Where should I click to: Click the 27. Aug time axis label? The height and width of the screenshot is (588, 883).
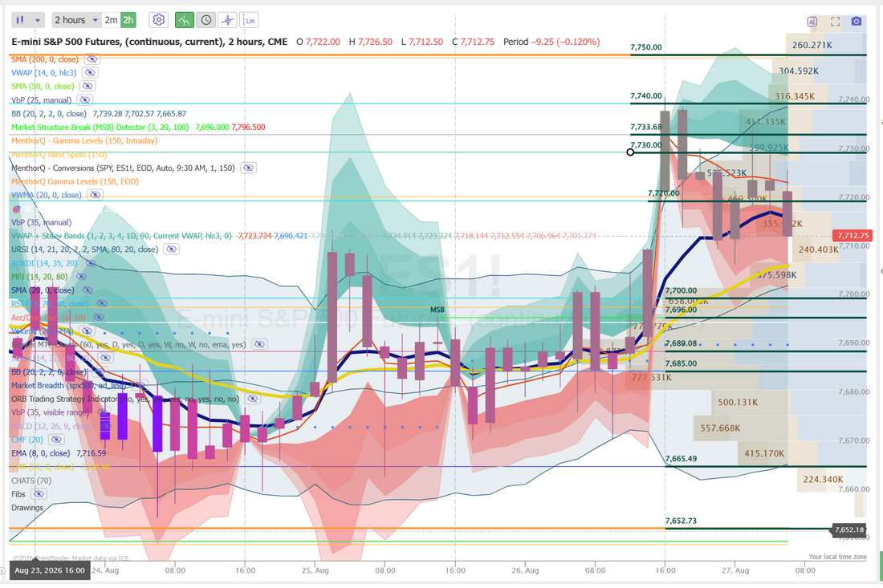click(735, 570)
